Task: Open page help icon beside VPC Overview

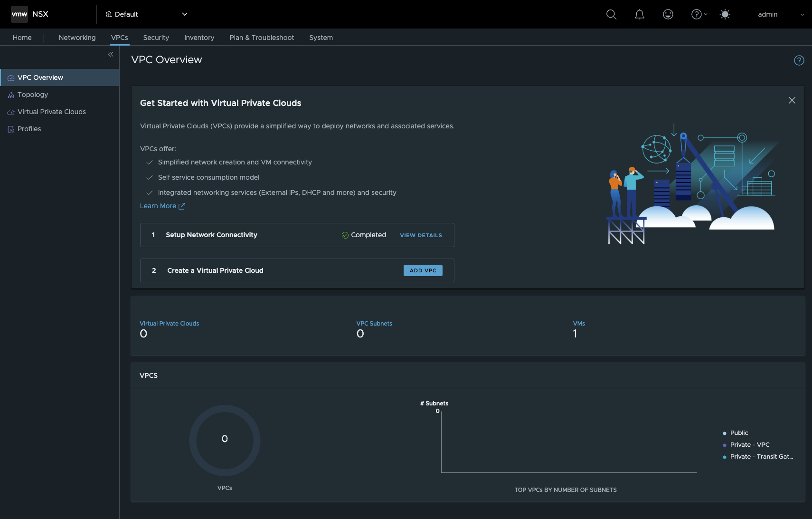Action: pos(799,60)
